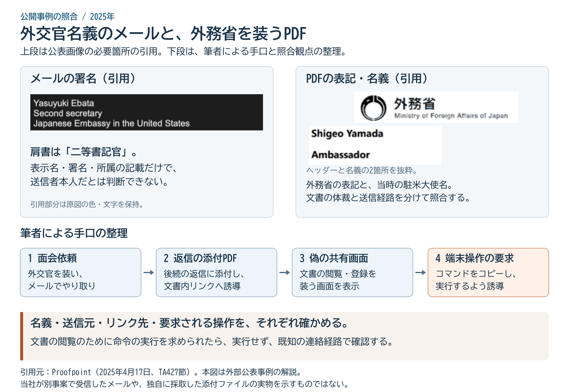569x392 pixels.
Task: Select the step card 2 返信の添付PDF
Action: tap(217, 273)
